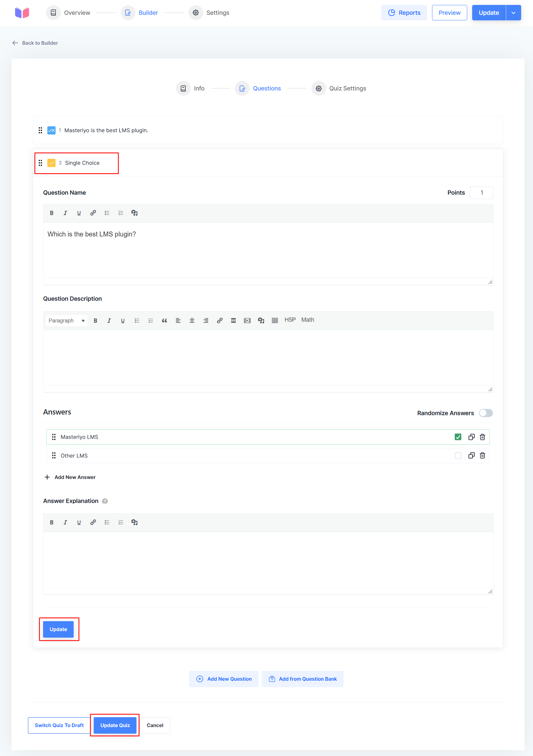Click in Question Name text area
This screenshot has height=756, width=533.
pyautogui.click(x=268, y=250)
